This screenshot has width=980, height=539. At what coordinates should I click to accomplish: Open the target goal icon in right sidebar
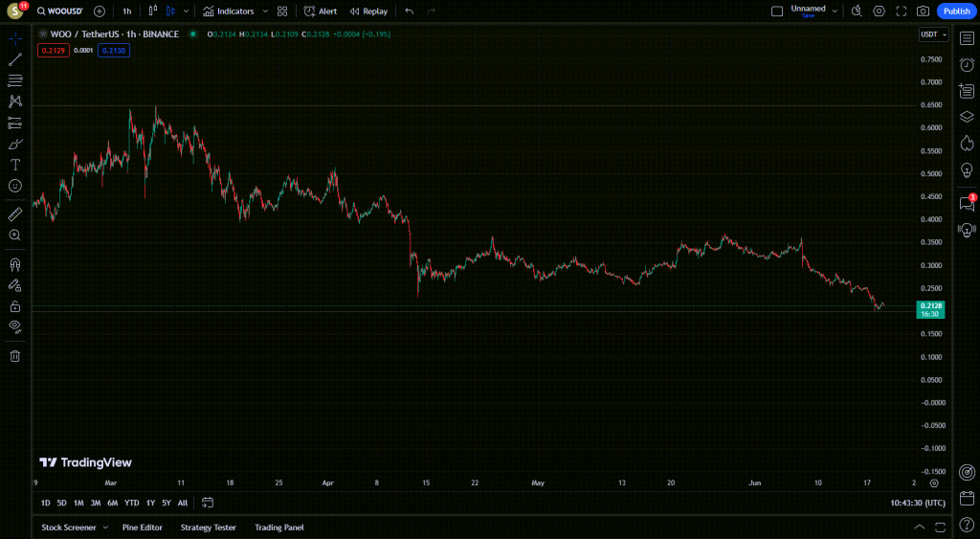(967, 472)
